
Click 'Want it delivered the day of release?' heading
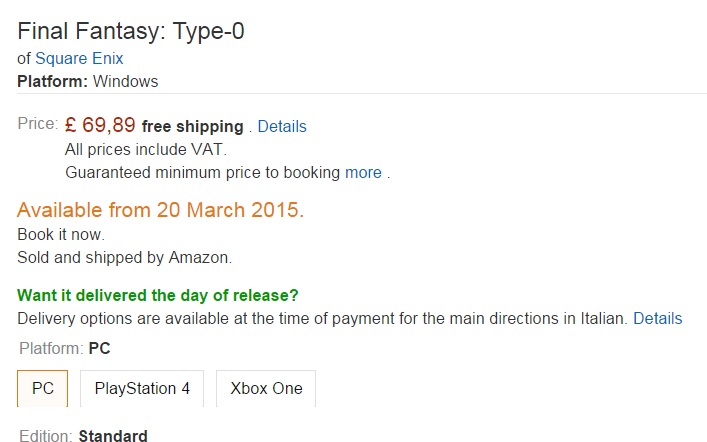(x=158, y=295)
